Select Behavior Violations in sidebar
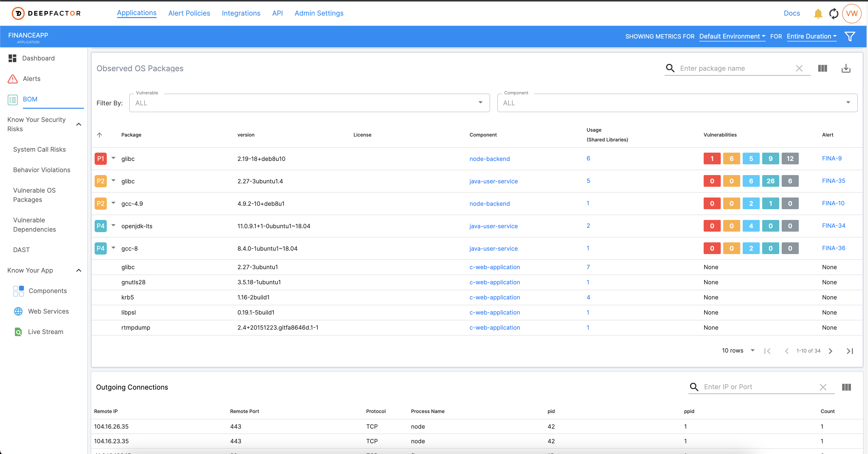 click(42, 170)
